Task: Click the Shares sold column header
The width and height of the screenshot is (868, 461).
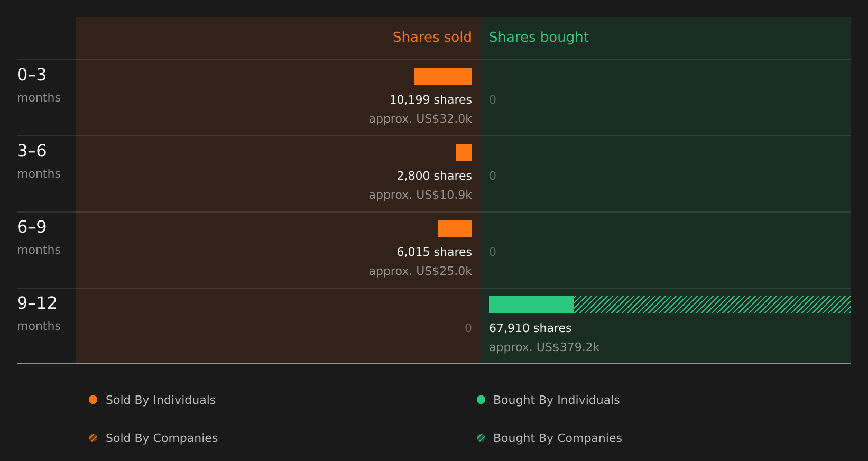Action: (x=432, y=37)
